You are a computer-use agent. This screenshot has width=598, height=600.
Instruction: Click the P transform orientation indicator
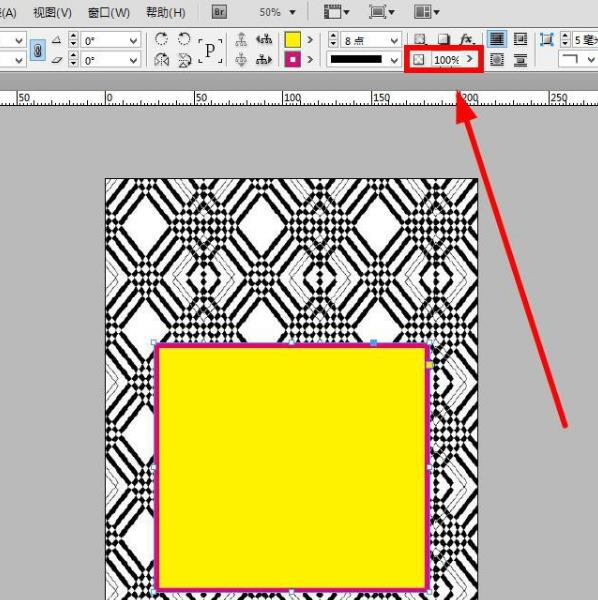[x=210, y=50]
